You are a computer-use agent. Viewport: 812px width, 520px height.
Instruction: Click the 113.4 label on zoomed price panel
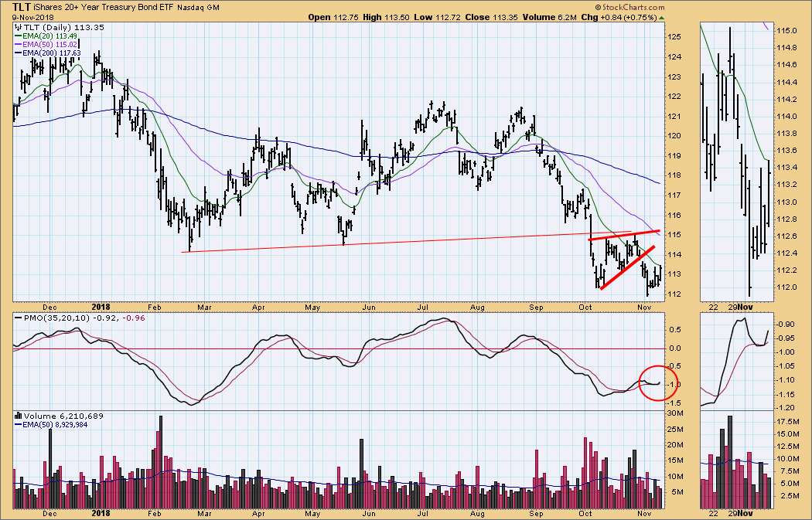tap(786, 167)
